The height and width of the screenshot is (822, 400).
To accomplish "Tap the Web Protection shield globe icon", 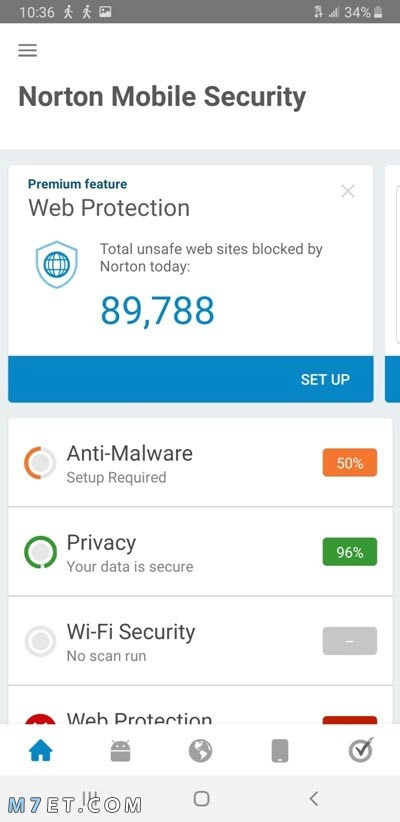I will [x=57, y=264].
